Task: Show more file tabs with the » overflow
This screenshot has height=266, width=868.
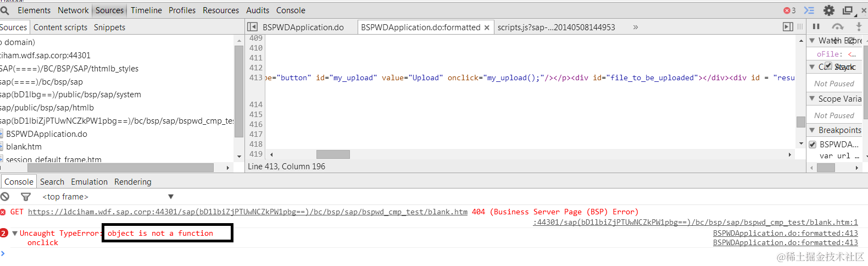Action: click(636, 27)
